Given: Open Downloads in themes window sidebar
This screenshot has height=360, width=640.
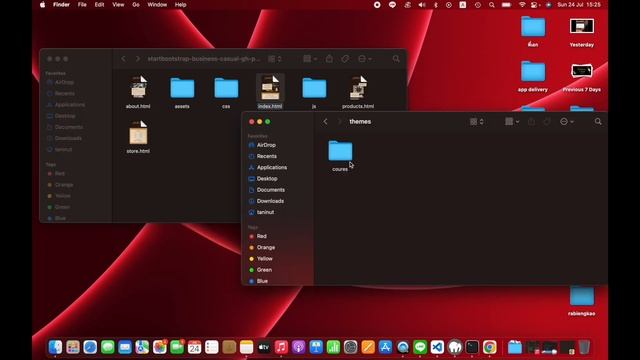Looking at the screenshot, I should [x=270, y=201].
